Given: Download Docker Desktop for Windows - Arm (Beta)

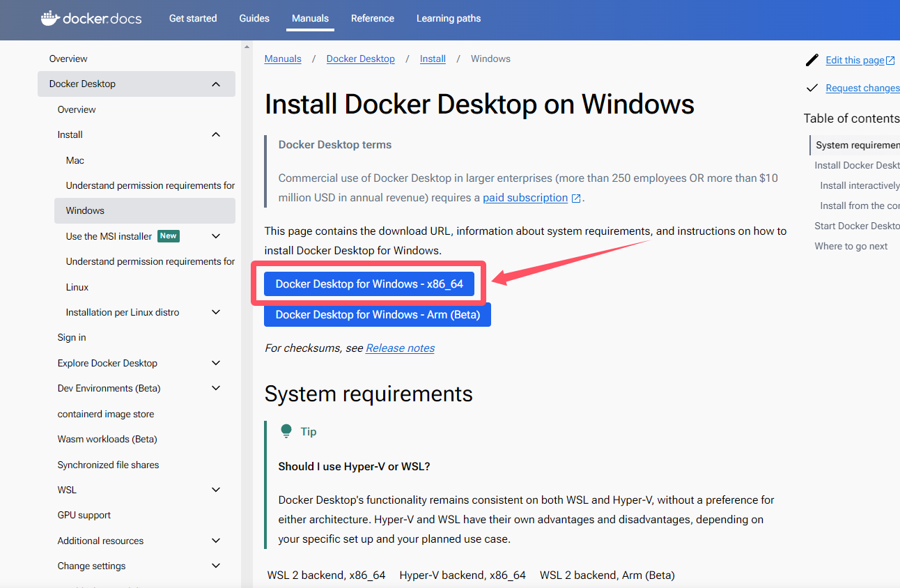Looking at the screenshot, I should click(x=378, y=315).
